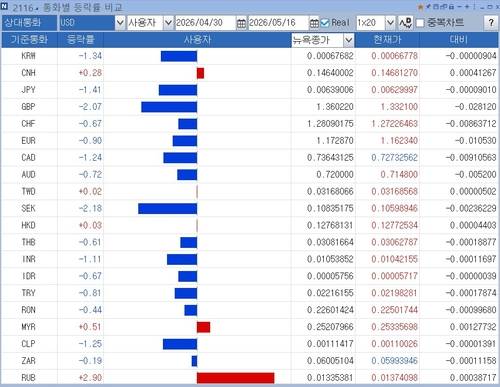Screen dimensions: 500x387
Task: Click the N logo icon in title bar
Action: 4,6
